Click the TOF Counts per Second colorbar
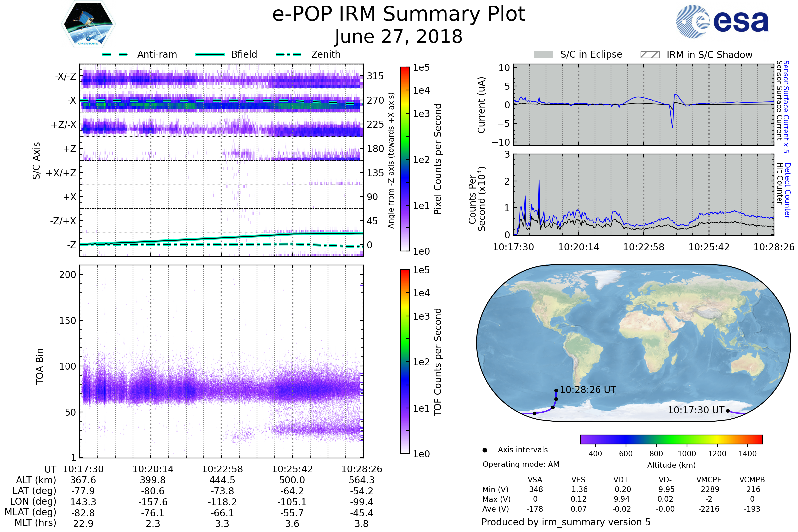The height and width of the screenshot is (532, 798). point(405,362)
